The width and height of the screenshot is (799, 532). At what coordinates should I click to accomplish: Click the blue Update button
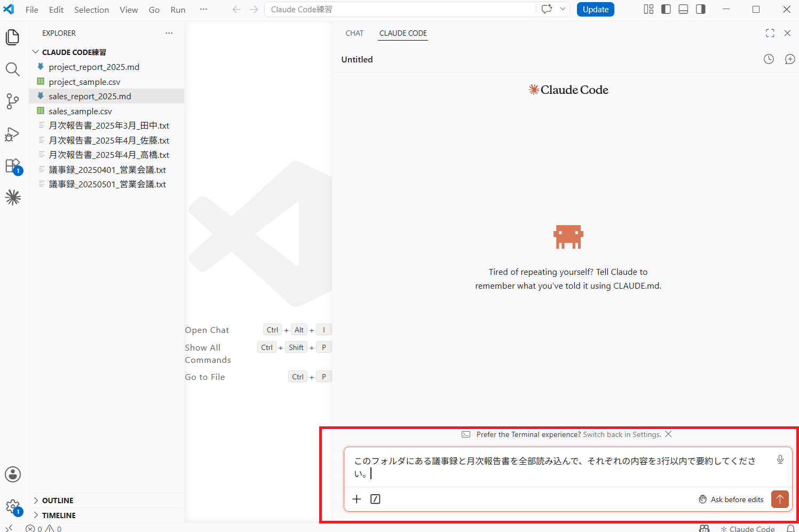point(596,10)
